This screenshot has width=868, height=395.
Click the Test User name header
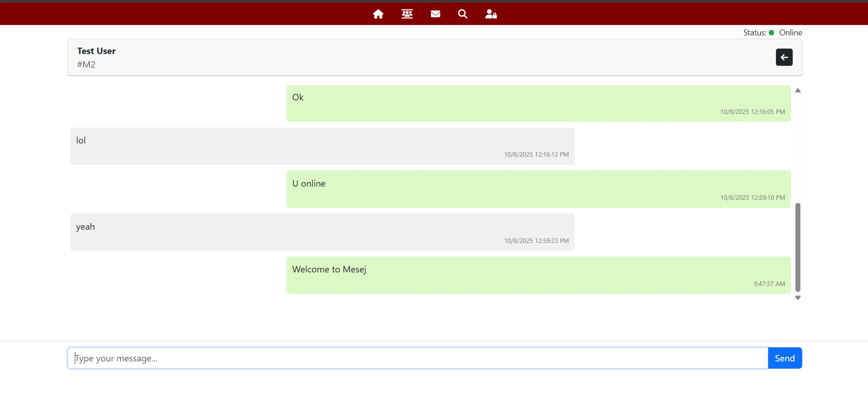[96, 51]
